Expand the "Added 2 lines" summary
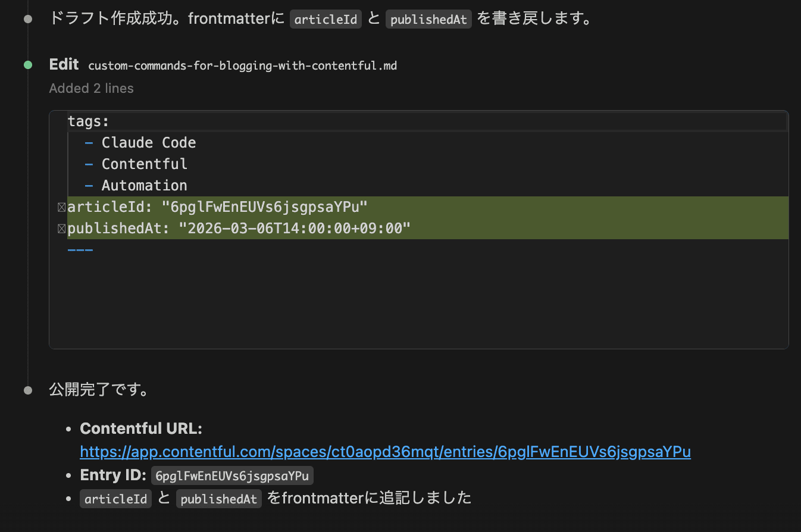 pyautogui.click(x=91, y=88)
